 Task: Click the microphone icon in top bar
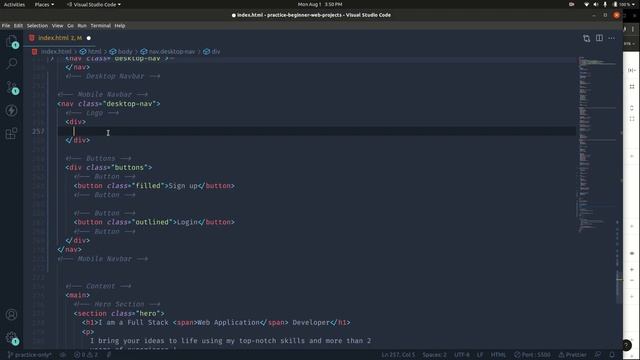click(x=605, y=4)
